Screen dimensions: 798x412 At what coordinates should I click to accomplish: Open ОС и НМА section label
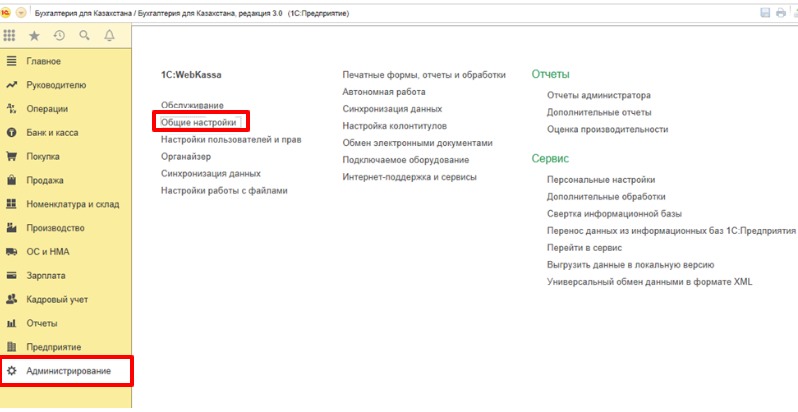[x=48, y=252]
